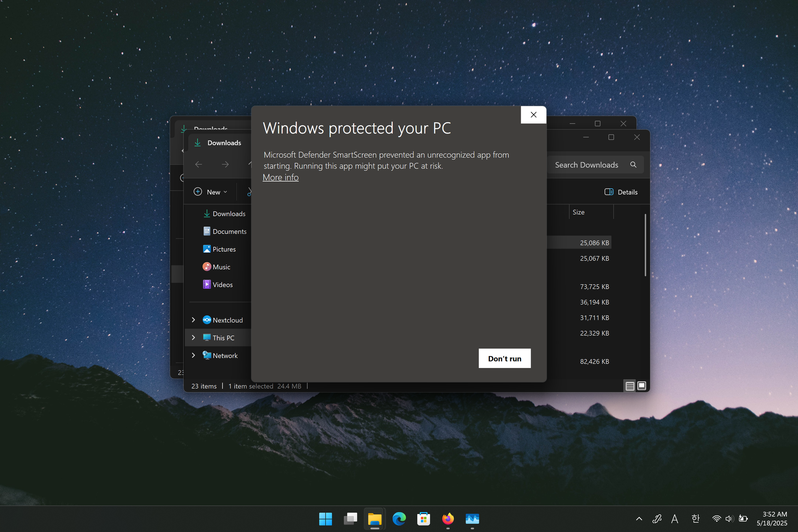Open the Windows Start menu
The image size is (798, 532).
tap(326, 519)
